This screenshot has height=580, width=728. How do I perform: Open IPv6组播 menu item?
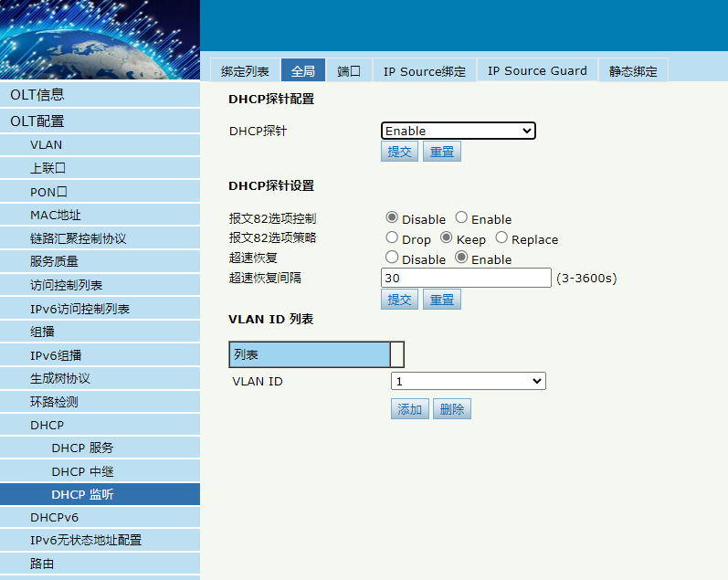coord(100,355)
